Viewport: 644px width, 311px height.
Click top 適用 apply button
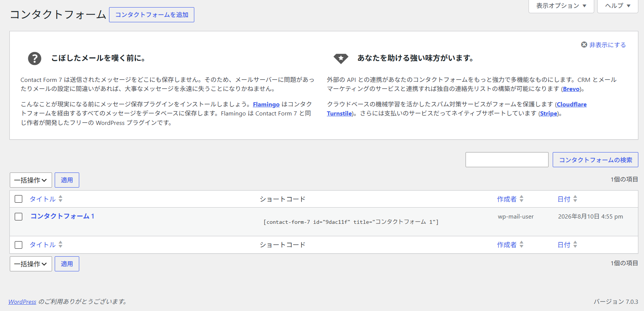(67, 180)
